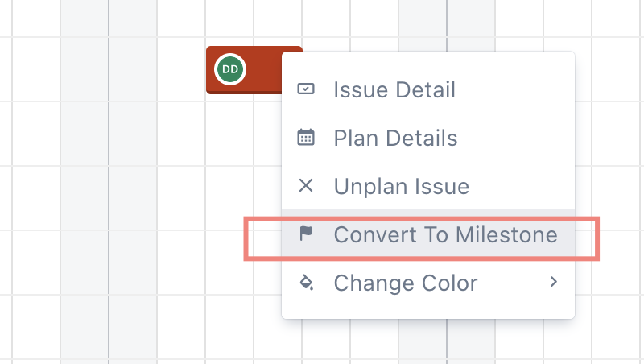The height and width of the screenshot is (364, 644).
Task: Click the Convert To Milestone flag icon
Action: pyautogui.click(x=306, y=234)
